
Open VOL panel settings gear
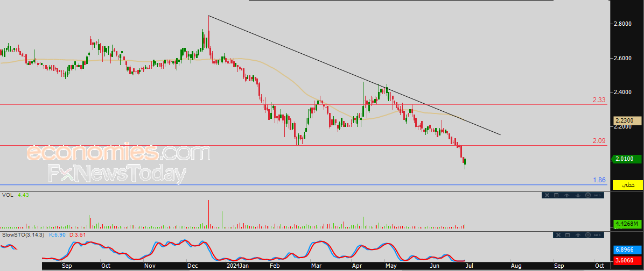coord(588,195)
